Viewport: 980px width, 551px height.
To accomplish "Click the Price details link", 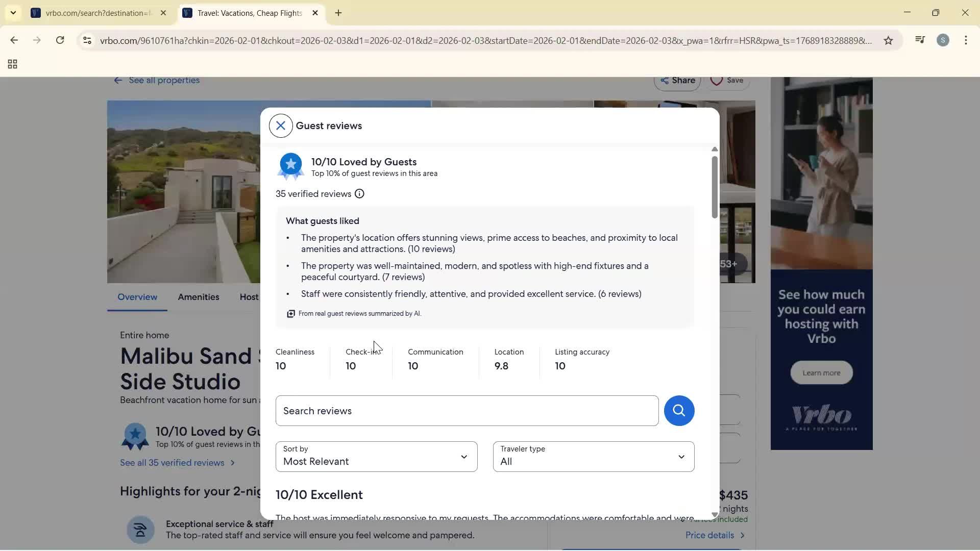I will 710,535.
